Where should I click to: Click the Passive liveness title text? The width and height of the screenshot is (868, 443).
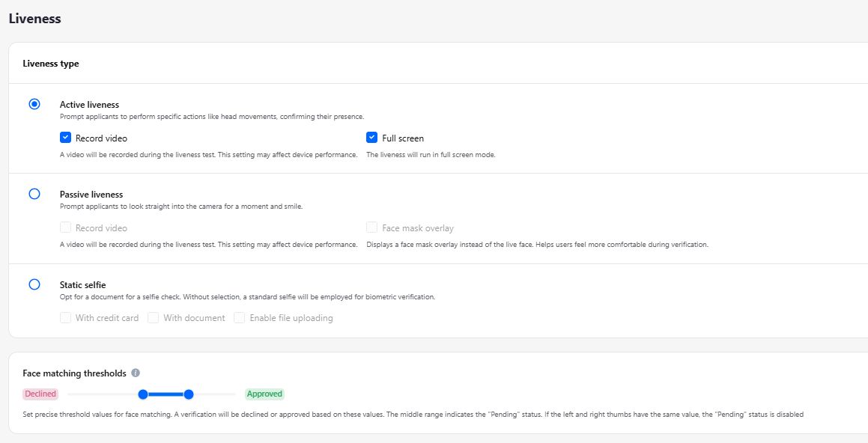tap(91, 195)
